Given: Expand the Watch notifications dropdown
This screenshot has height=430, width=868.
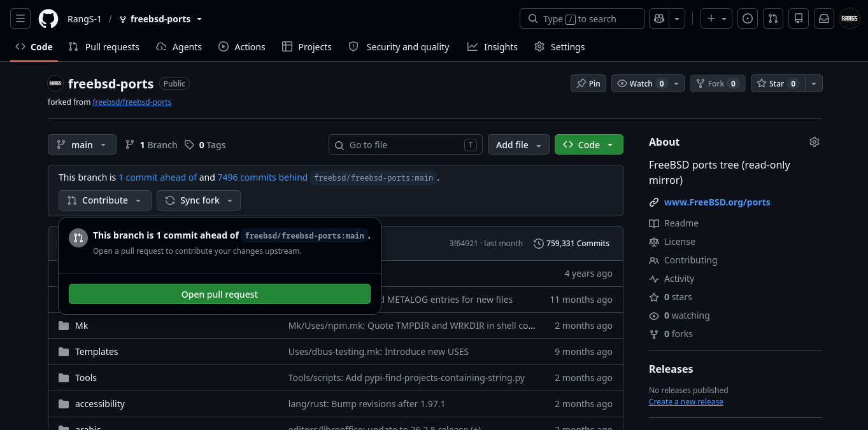Looking at the screenshot, I should [678, 83].
